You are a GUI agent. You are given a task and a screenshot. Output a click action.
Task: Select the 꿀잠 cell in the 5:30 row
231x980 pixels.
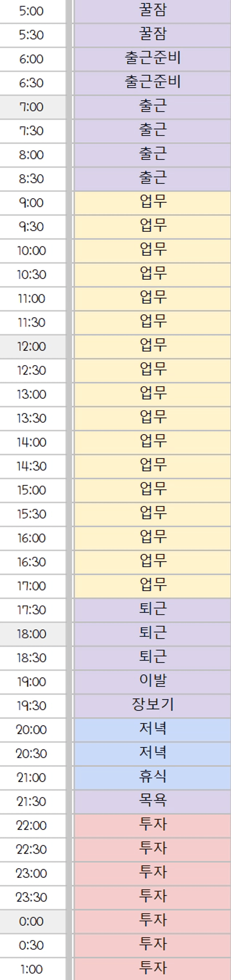(152, 34)
